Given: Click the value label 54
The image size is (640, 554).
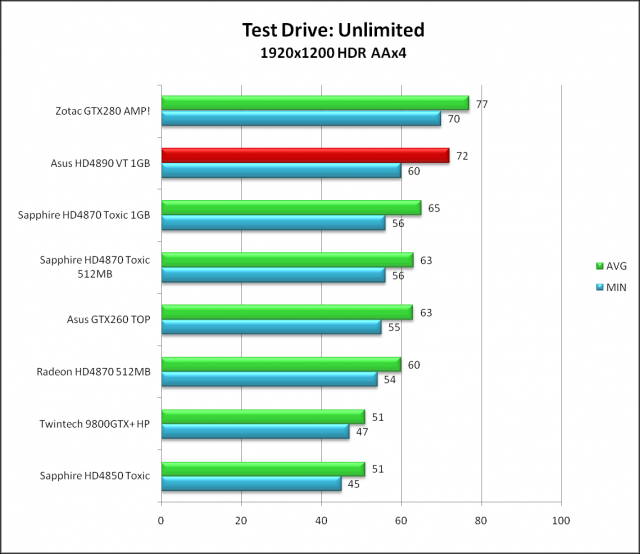Looking at the screenshot, I should [390, 380].
